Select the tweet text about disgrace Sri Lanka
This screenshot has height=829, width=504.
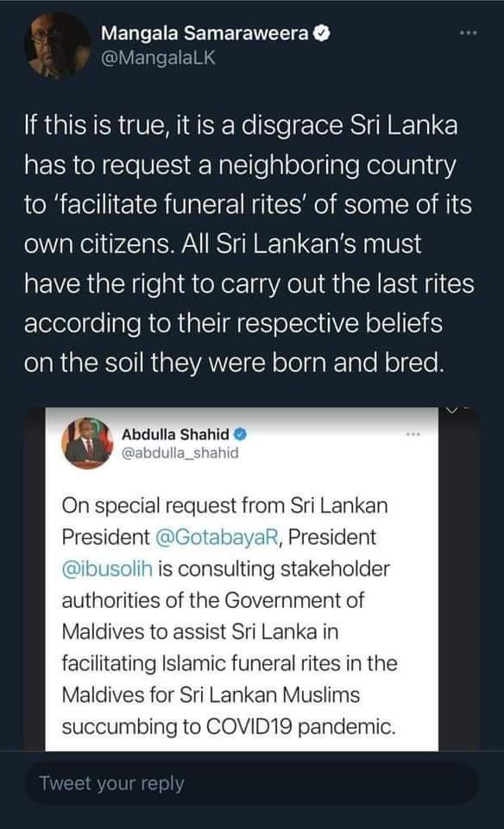249,244
